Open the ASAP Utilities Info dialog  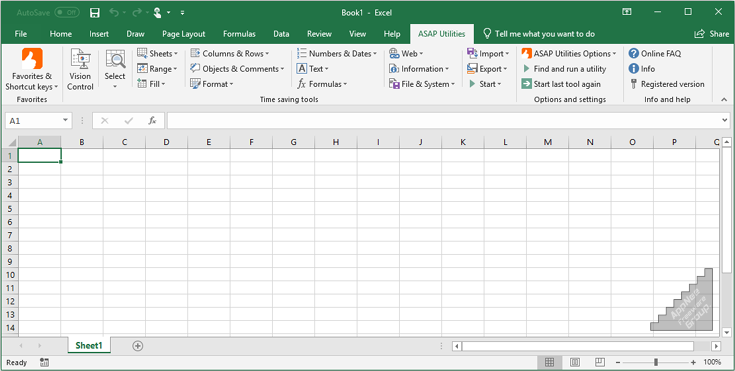[x=642, y=69]
